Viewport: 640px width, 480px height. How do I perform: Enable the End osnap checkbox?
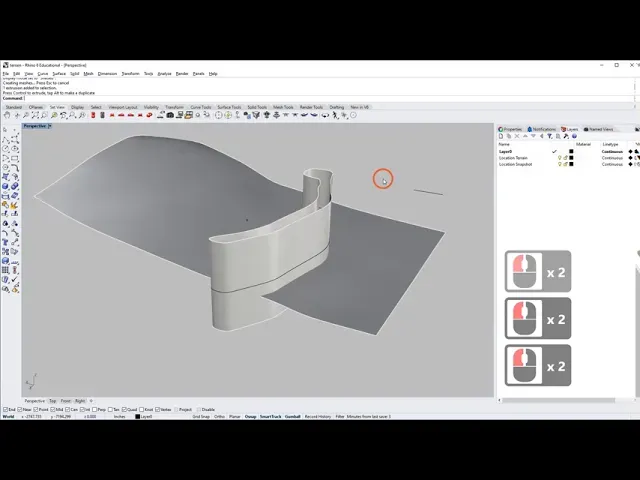tap(4, 409)
